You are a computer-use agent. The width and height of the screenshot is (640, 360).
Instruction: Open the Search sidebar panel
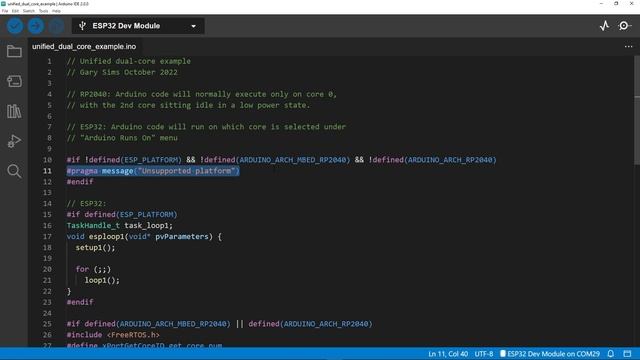pos(14,171)
